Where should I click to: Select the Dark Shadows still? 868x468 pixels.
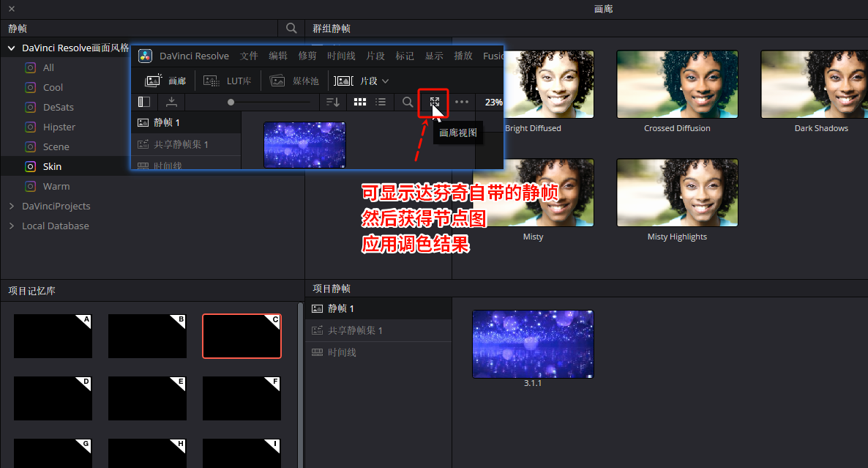tap(815, 84)
